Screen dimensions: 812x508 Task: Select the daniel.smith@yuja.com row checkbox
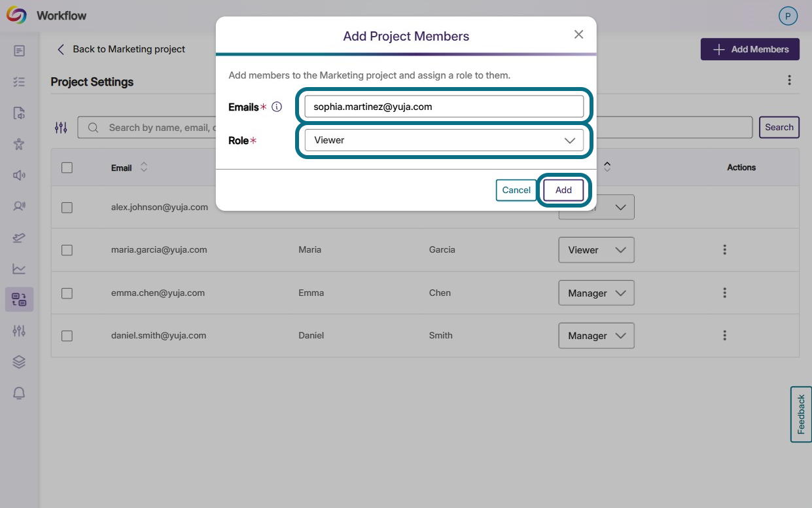[67, 335]
